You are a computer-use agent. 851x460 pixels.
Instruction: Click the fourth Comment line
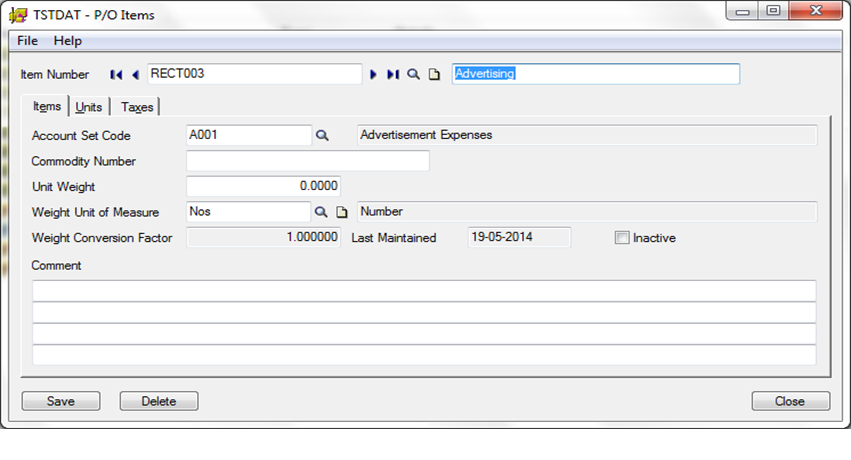click(424, 354)
